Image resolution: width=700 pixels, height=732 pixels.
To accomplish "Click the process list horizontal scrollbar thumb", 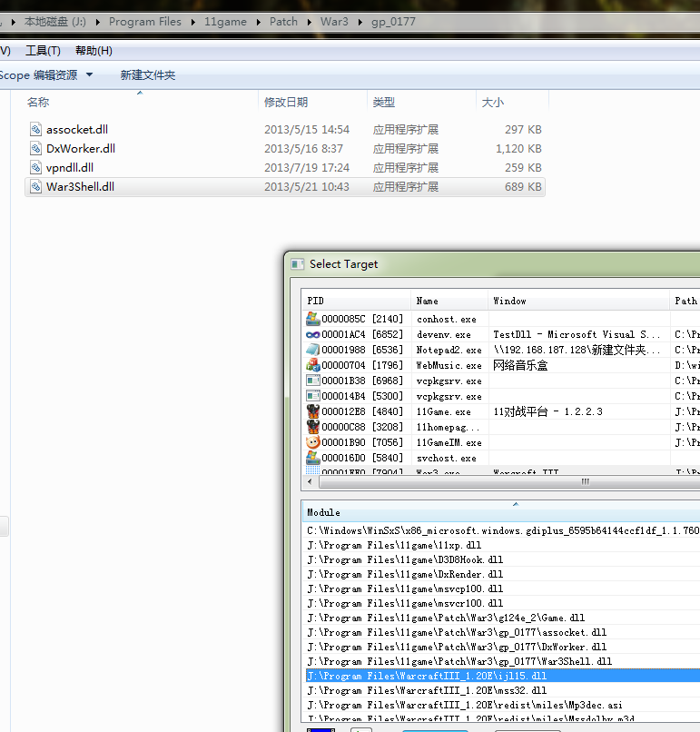I will pyautogui.click(x=509, y=481).
